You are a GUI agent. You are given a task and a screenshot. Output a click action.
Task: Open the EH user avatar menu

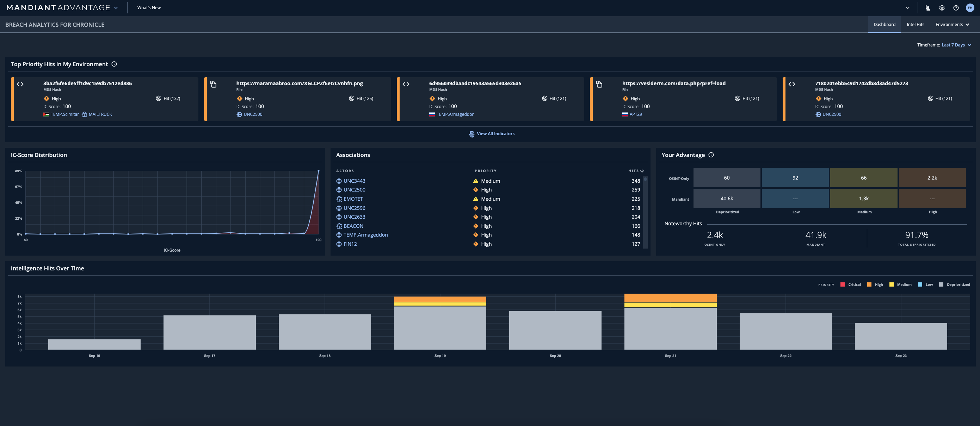970,8
